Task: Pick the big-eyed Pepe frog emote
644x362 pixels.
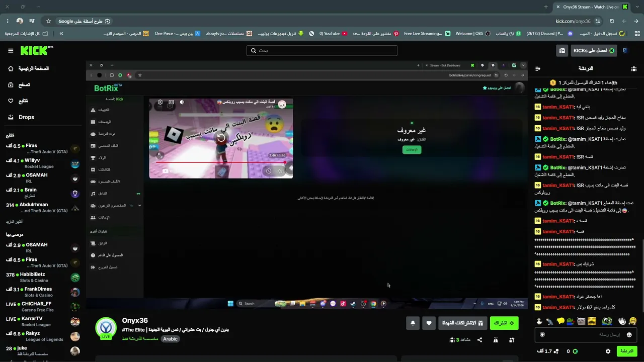Action: pos(607,321)
